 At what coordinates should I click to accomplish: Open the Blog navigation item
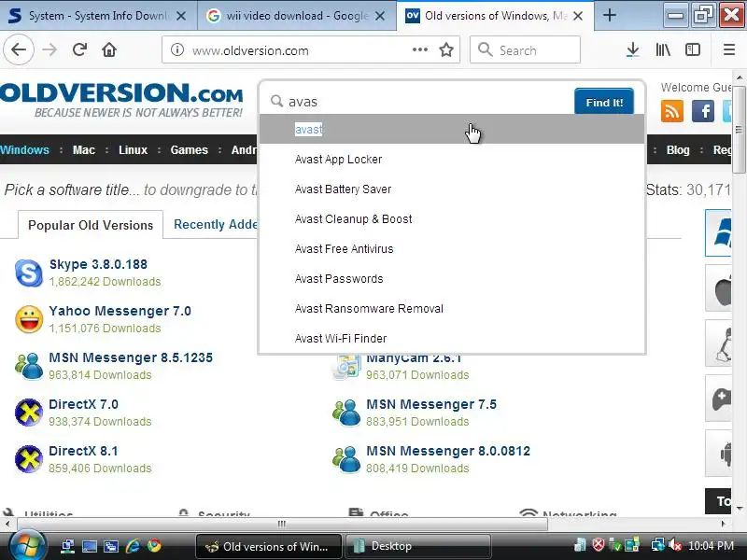pyautogui.click(x=678, y=150)
